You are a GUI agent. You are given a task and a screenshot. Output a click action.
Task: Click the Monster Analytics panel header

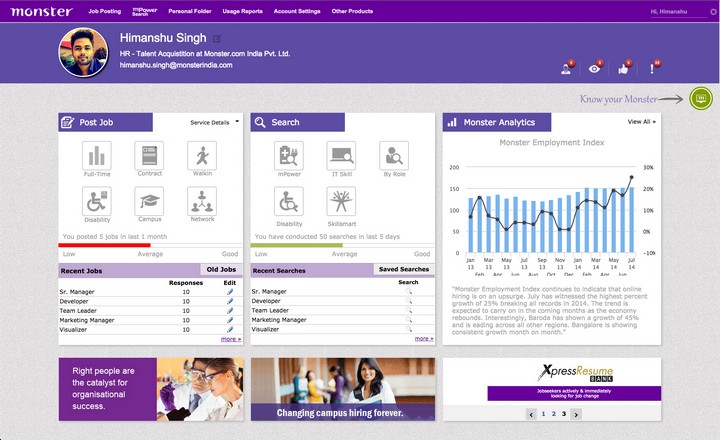tap(497, 122)
